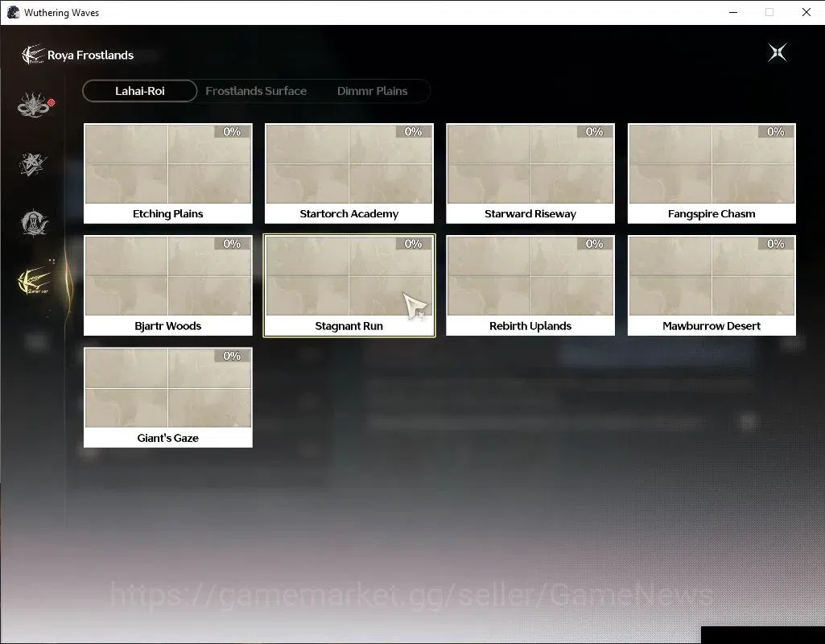
Task: Close the map panel with the X icon
Action: [778, 52]
